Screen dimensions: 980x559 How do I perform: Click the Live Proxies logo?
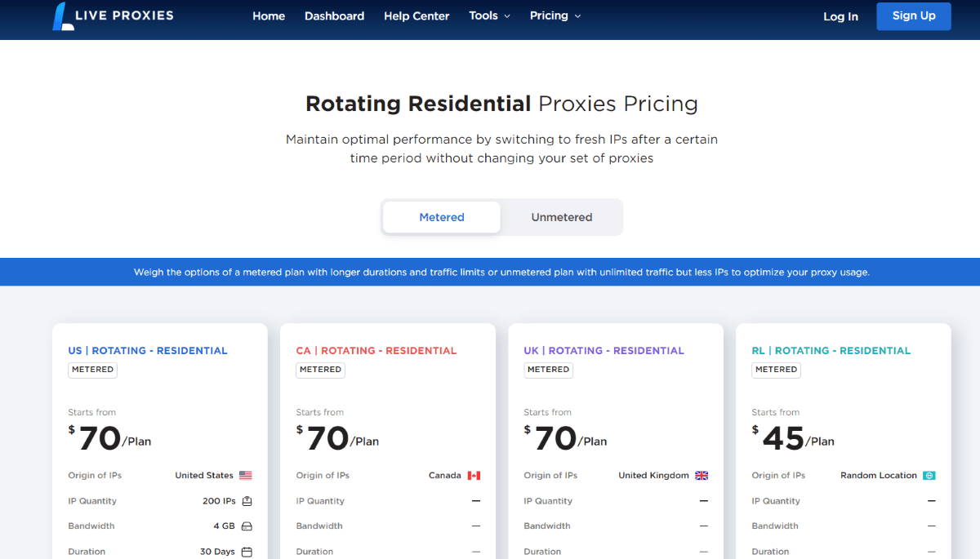[113, 16]
